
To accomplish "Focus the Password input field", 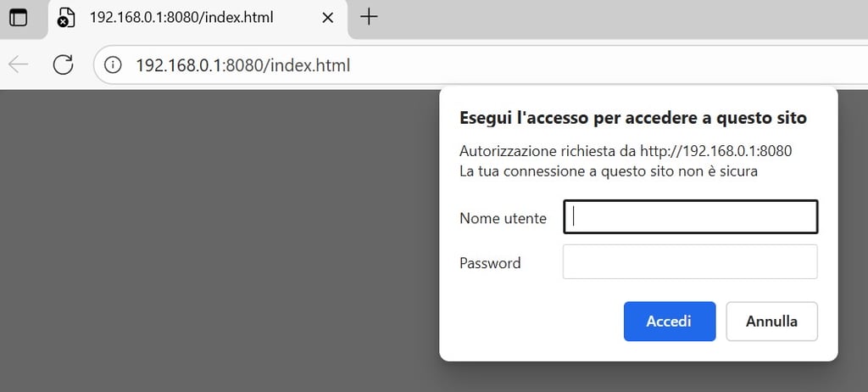I will click(690, 261).
